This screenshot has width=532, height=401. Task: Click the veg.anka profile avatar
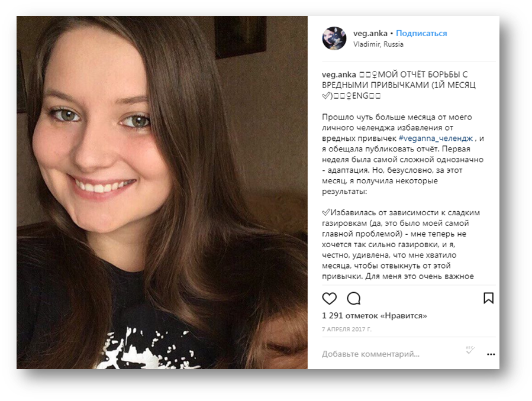point(334,38)
